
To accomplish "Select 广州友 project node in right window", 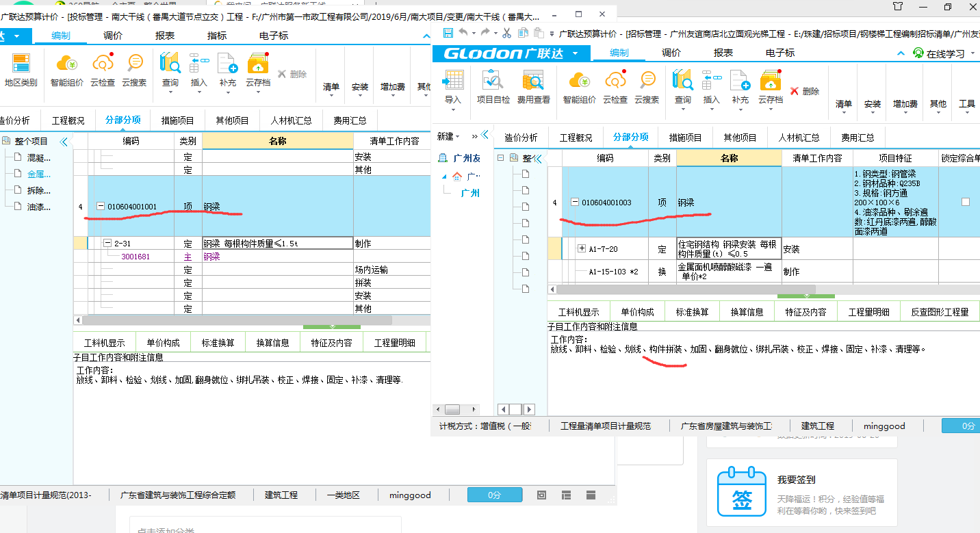I will pos(467,158).
